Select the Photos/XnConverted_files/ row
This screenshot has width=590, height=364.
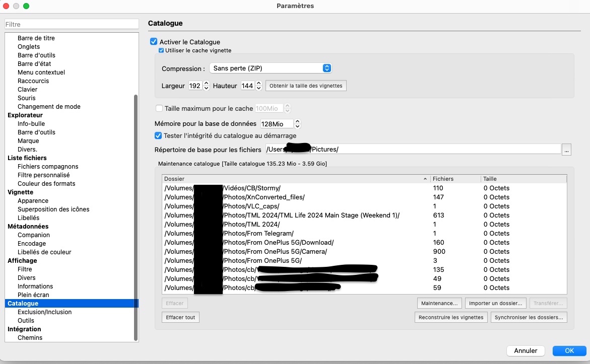364,197
